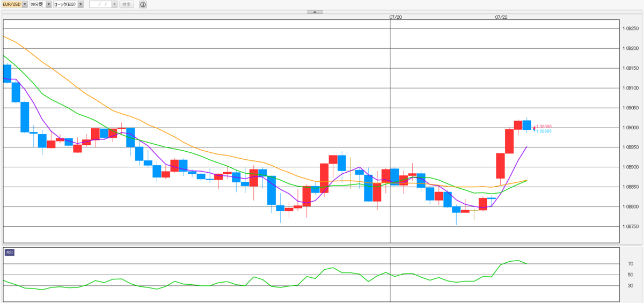Image resolution: width=644 pixels, height=303 pixels.
Task: Click the 1.09200 price axis label
Action: click(631, 48)
